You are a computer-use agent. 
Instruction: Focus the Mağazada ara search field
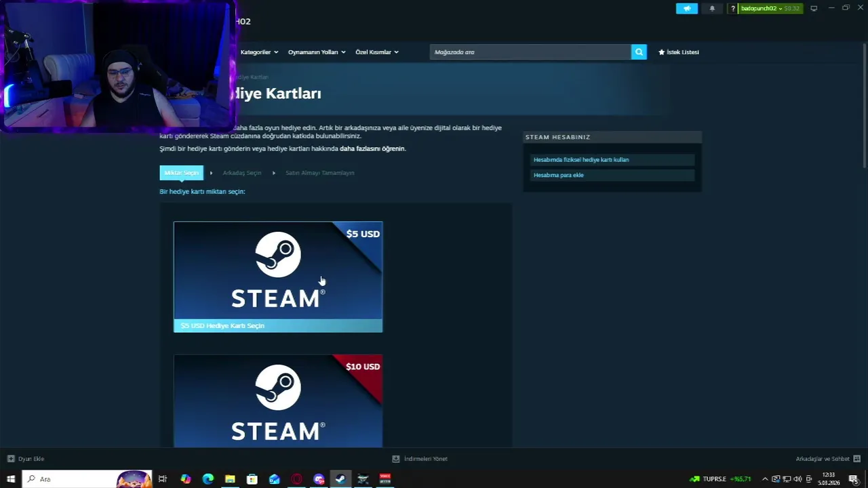[530, 52]
